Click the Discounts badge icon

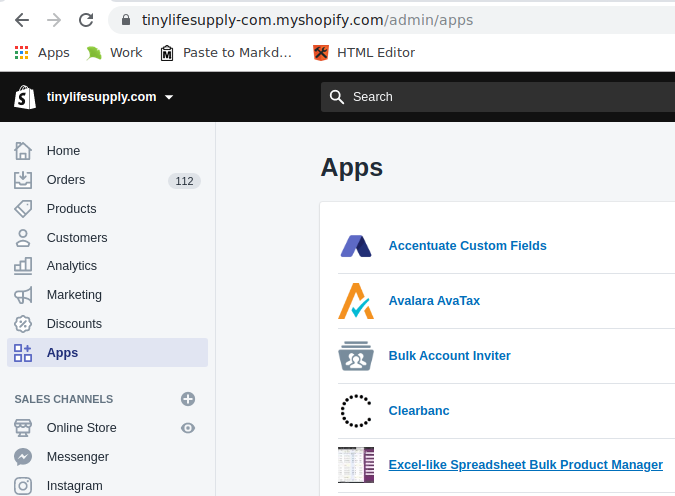click(x=23, y=324)
